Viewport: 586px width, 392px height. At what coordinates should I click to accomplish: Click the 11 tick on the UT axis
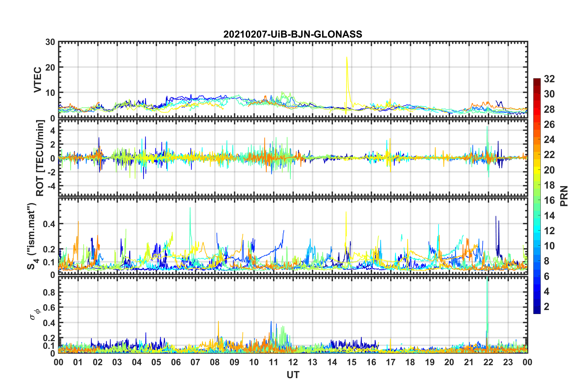pos(274,362)
